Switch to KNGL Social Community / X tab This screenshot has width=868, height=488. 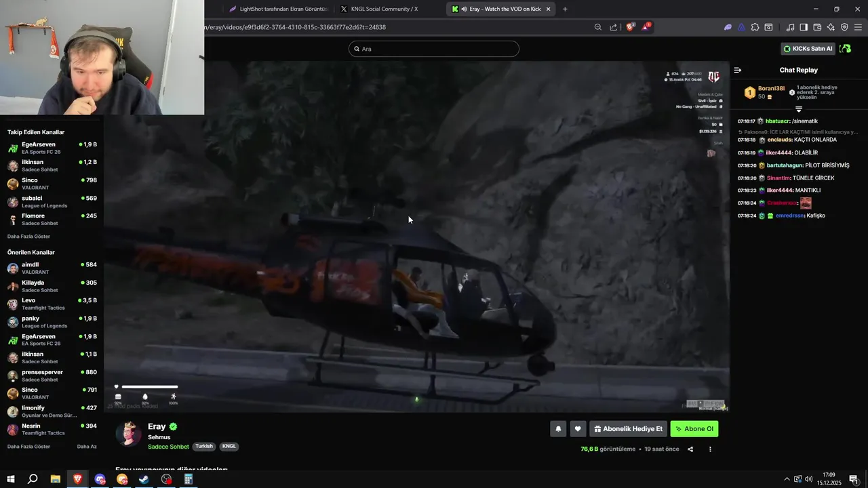coord(385,9)
